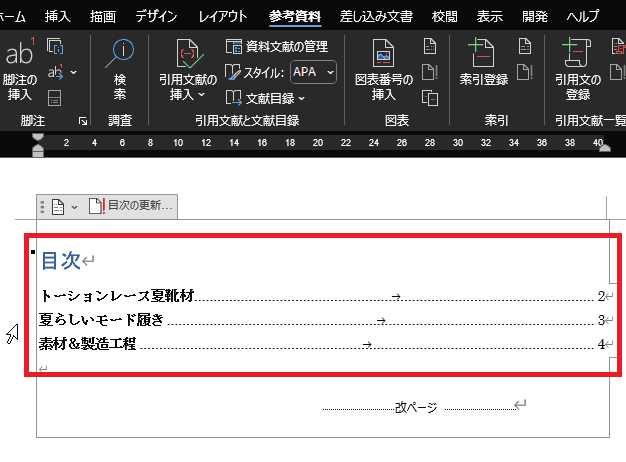Open the 脚注 group dialog launcher
This screenshot has width=626, height=462.
pos(82,121)
